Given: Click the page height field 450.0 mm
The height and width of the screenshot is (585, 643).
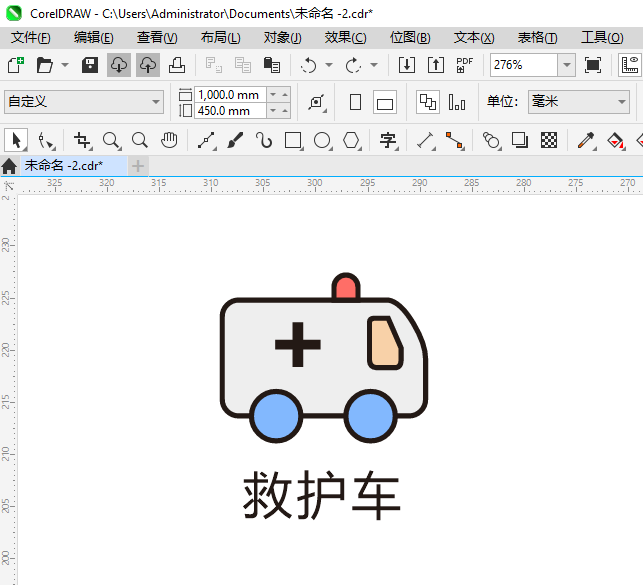Looking at the screenshot, I should click(x=230, y=111).
